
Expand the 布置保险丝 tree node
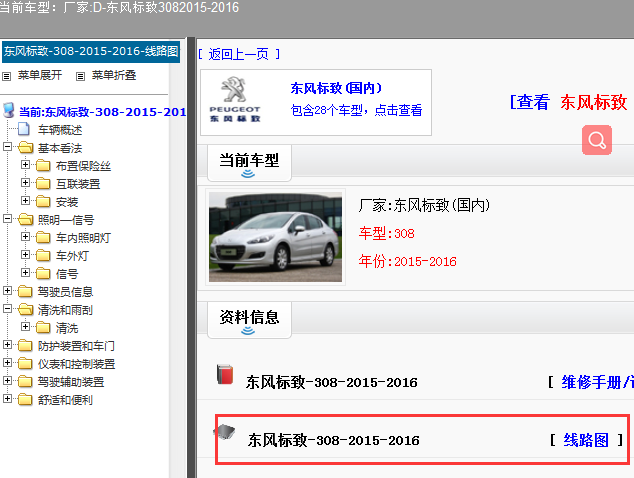pyautogui.click(x=25, y=165)
